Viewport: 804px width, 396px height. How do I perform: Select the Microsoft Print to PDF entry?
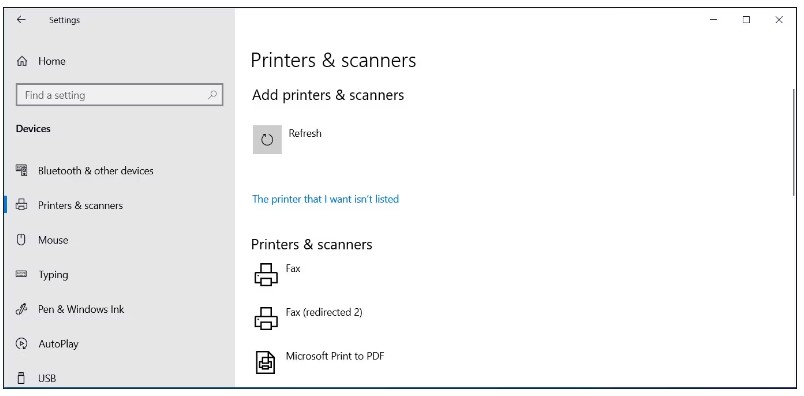[335, 357]
